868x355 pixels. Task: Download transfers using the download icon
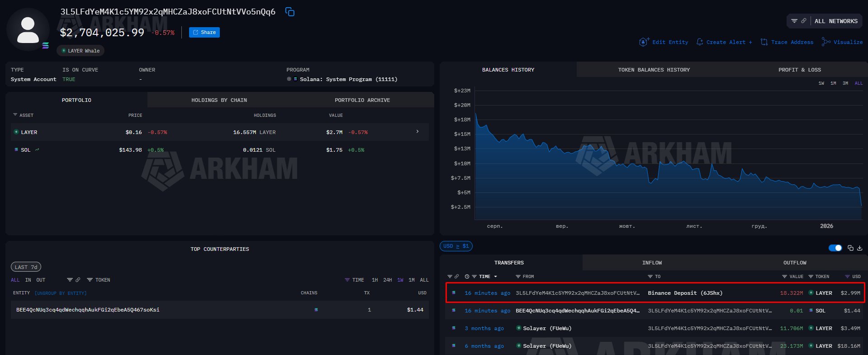[x=860, y=248]
